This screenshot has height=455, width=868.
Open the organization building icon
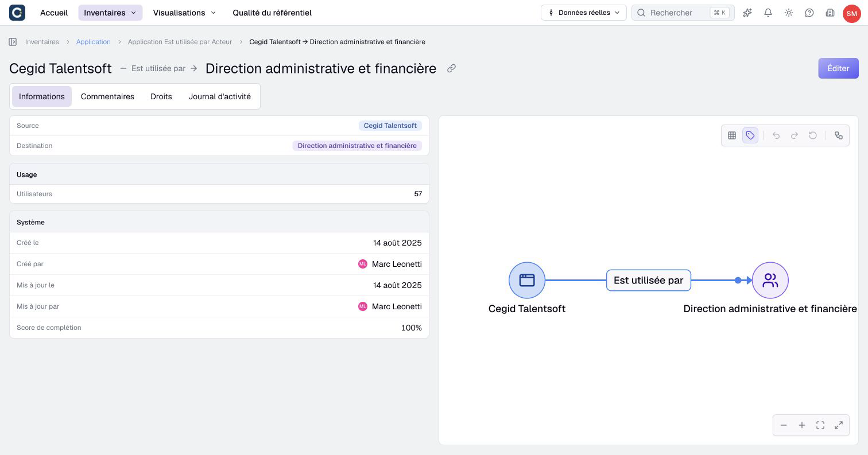830,13
